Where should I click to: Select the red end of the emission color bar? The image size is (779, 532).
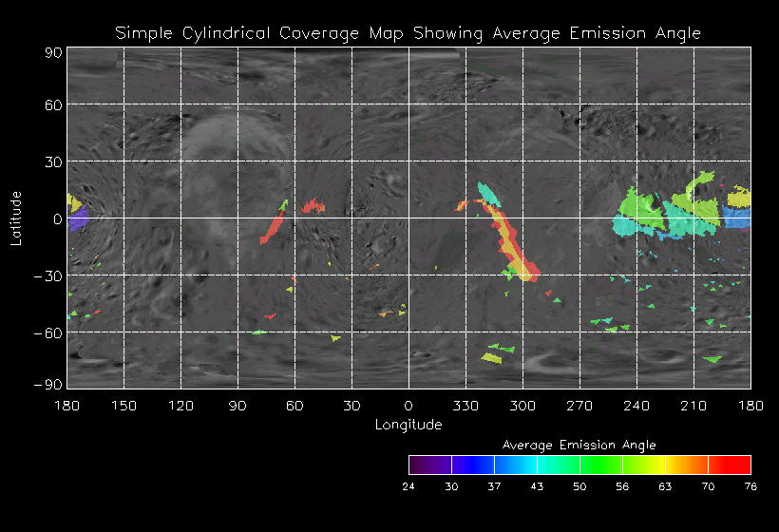tap(736, 465)
